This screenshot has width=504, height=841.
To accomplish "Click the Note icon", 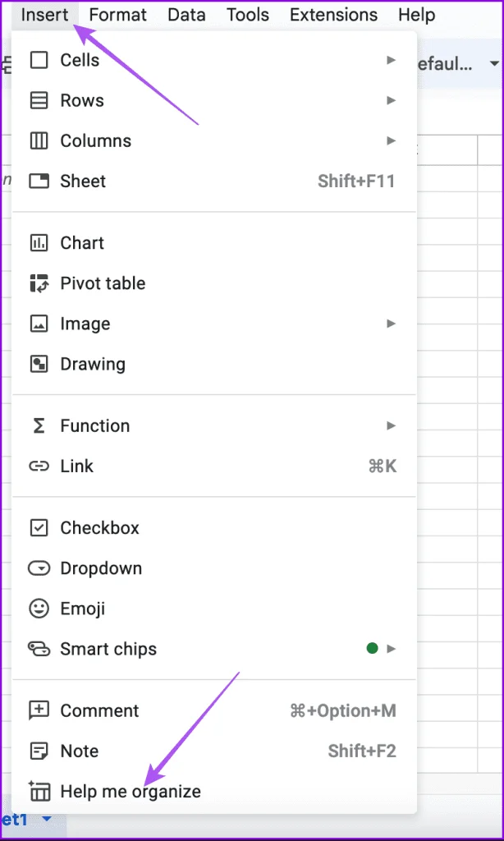I will coord(39,751).
